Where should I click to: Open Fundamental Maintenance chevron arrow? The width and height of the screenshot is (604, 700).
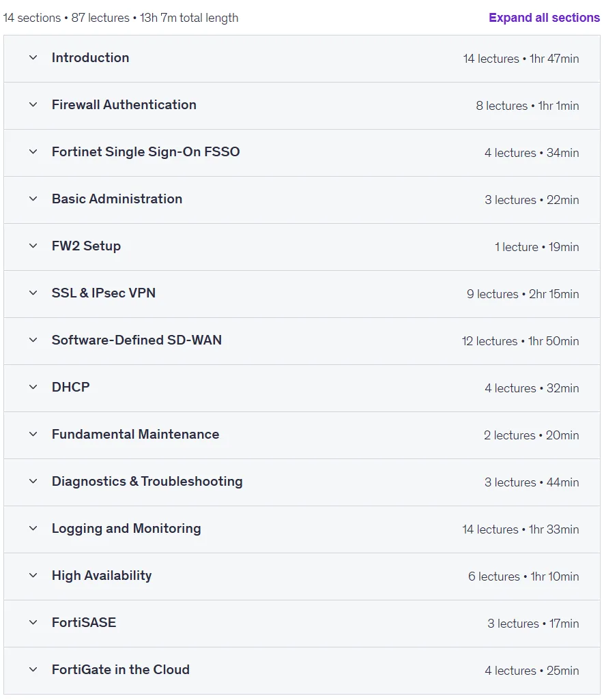pyautogui.click(x=33, y=434)
